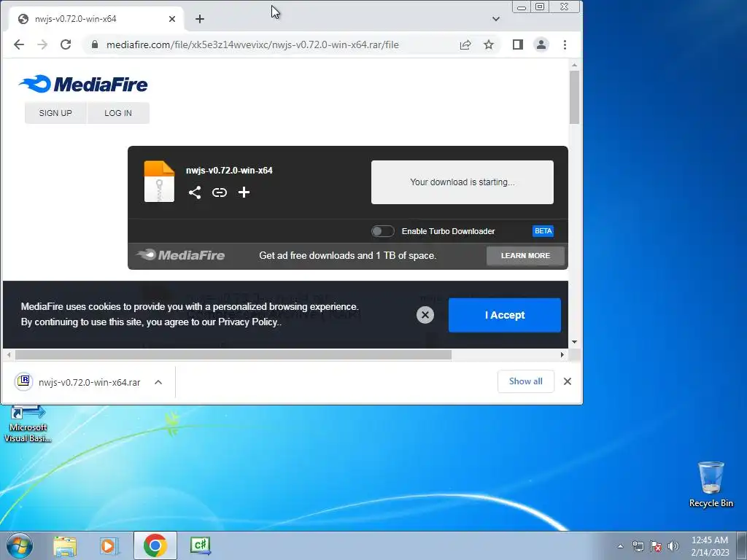The width and height of the screenshot is (747, 560).
Task: Open the Chrome side panel icon
Action: click(x=518, y=44)
